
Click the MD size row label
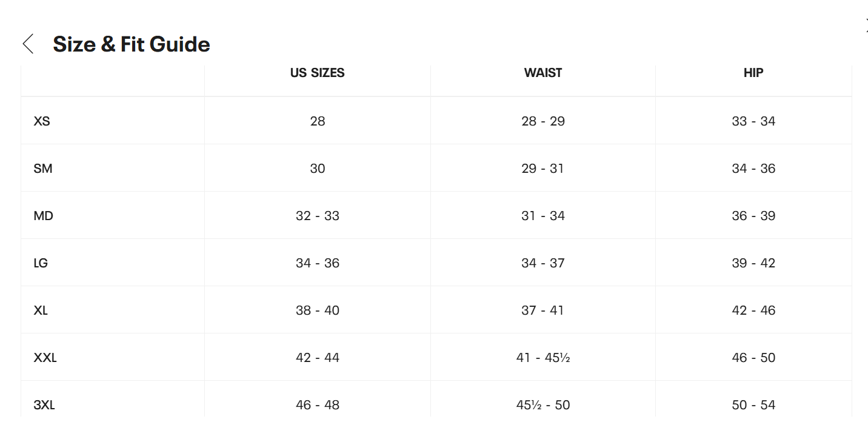(44, 216)
